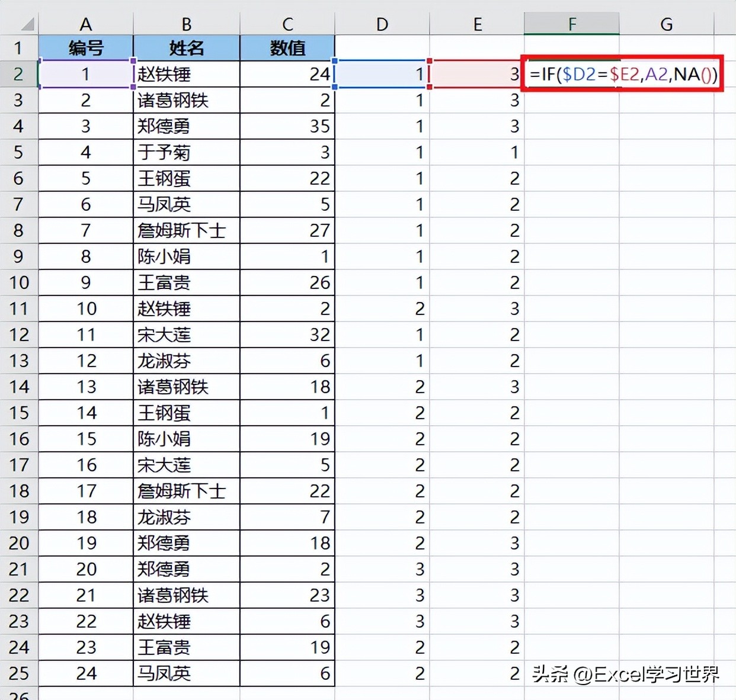Select the cell with 赵铁锤 in row 2
Screen dimensions: 736x700
coord(186,74)
